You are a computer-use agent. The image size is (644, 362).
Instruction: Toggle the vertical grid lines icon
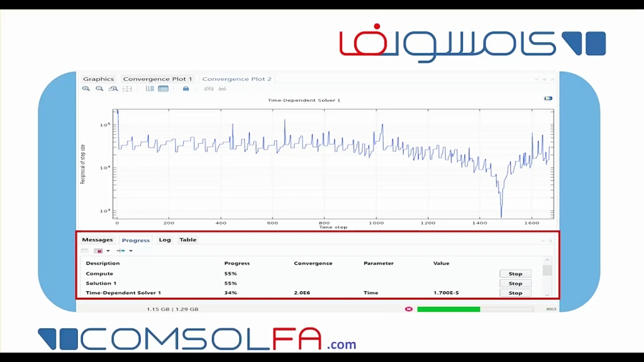150,89
